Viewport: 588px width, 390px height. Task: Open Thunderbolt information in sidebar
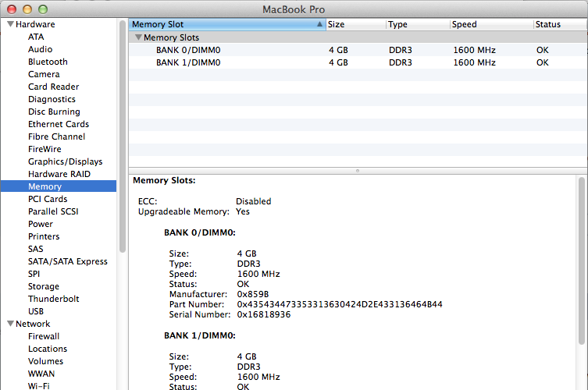point(54,299)
